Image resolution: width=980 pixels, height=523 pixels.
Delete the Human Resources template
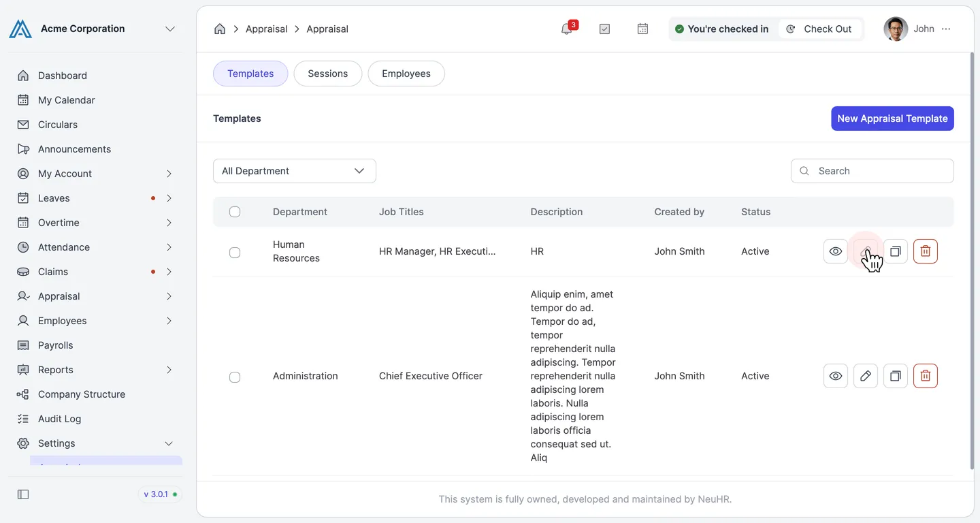(926, 251)
